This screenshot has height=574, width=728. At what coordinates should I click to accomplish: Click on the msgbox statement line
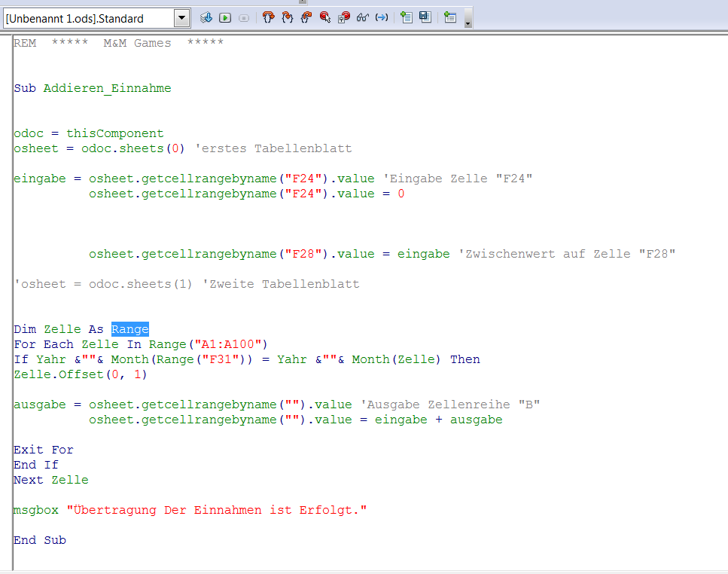click(190, 510)
